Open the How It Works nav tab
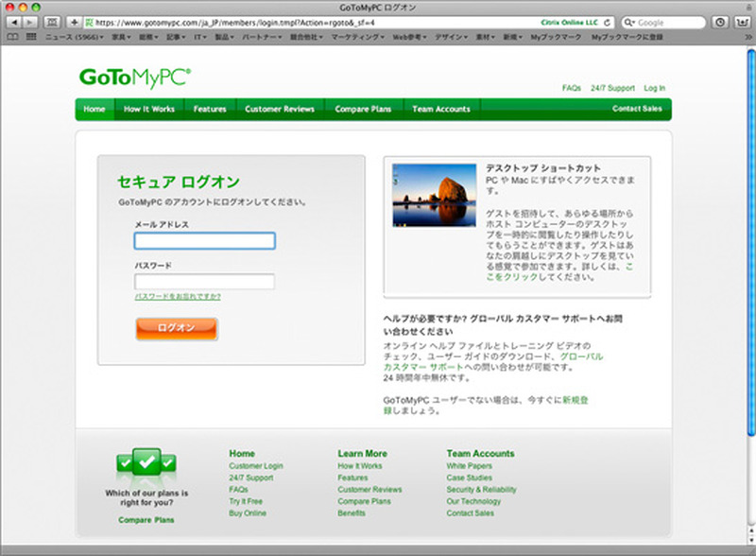The height and width of the screenshot is (556, 756). (149, 110)
